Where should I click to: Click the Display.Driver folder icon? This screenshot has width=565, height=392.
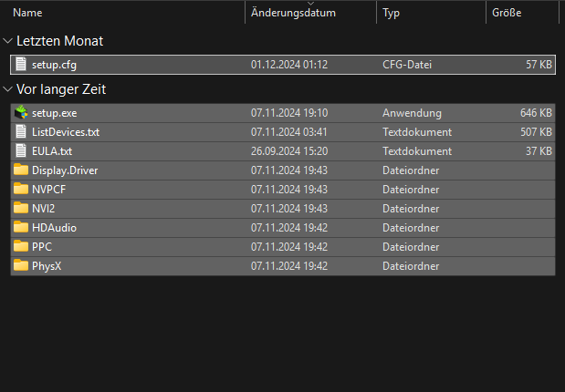click(x=22, y=170)
